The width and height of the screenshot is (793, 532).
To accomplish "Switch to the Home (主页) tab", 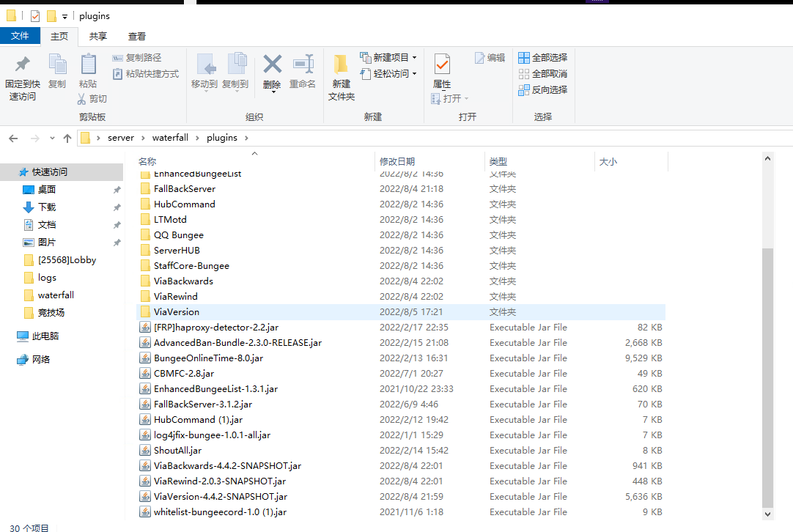I will [x=59, y=37].
